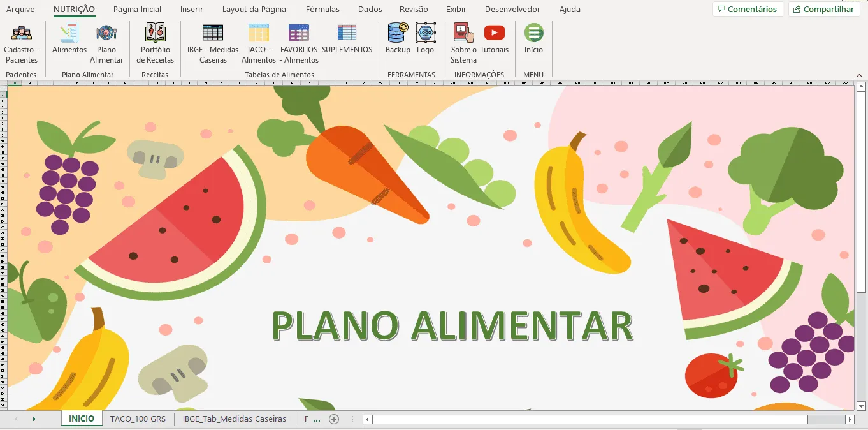This screenshot has height=430, width=868.
Task: Open Portfólio de Receitas icon
Action: [155, 43]
